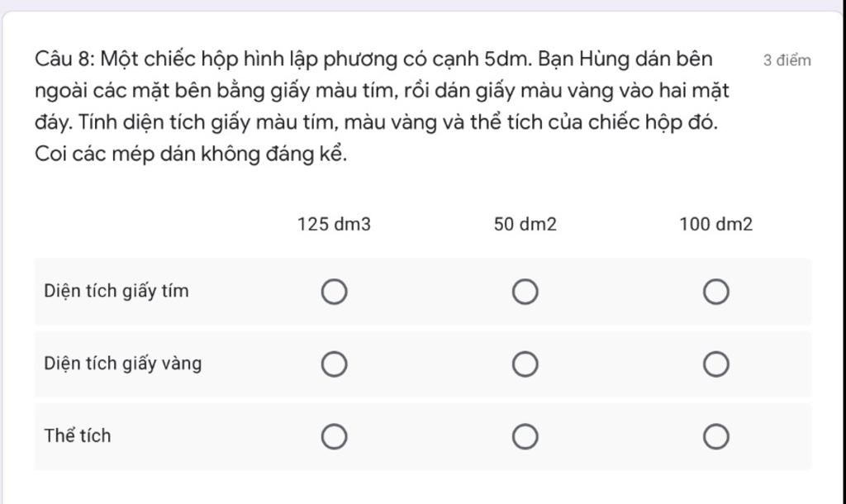Select 50 dm2 for Diện tích giấy vàng
Image resolution: width=846 pixels, height=504 pixels.
click(525, 364)
